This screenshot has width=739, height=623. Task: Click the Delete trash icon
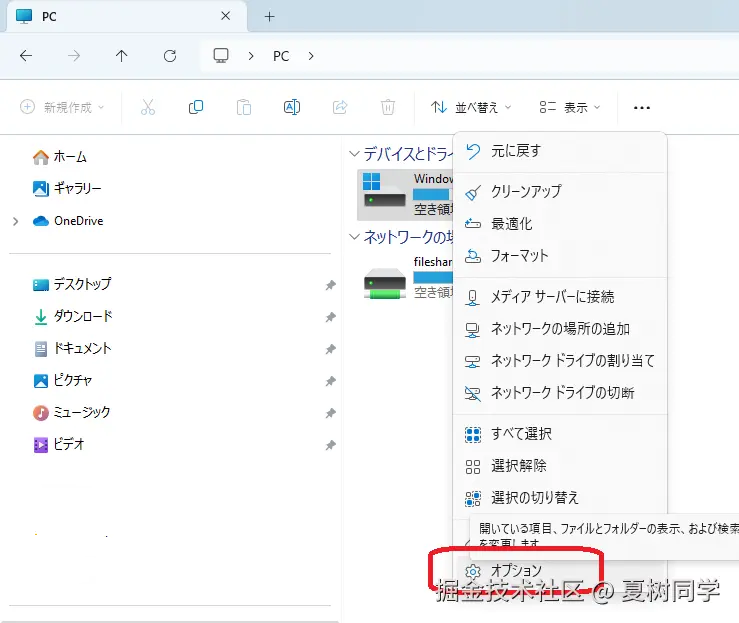[387, 107]
